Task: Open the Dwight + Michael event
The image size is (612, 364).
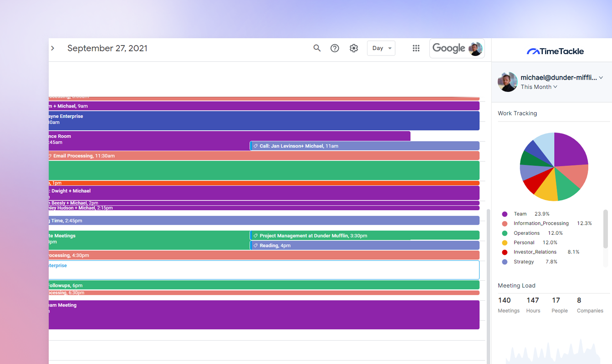Action: (264, 193)
